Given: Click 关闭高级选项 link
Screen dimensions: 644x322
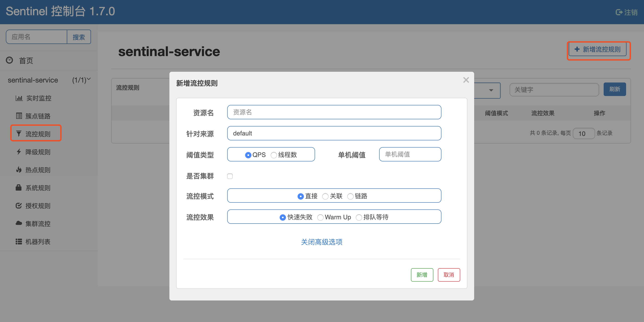Looking at the screenshot, I should click(x=322, y=242).
